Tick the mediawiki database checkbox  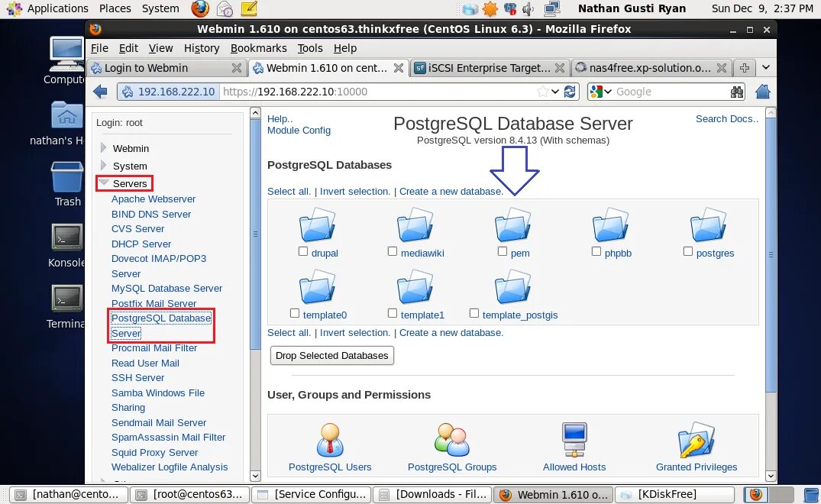tap(393, 252)
